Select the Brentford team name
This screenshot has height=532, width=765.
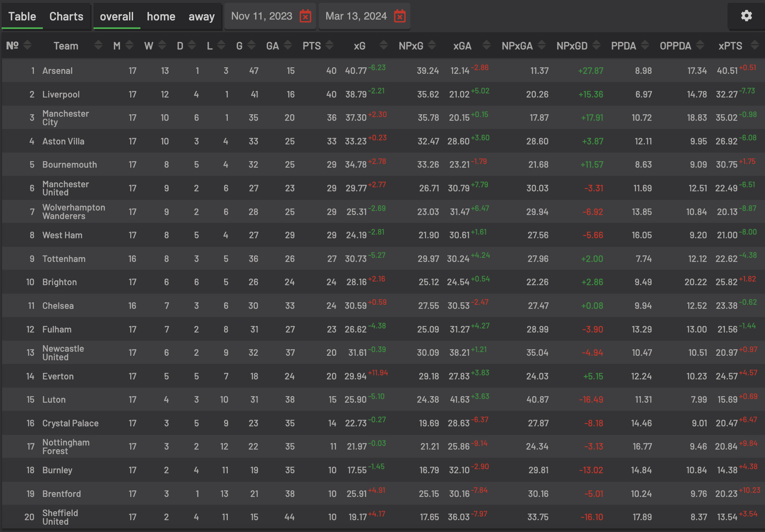[62, 494]
